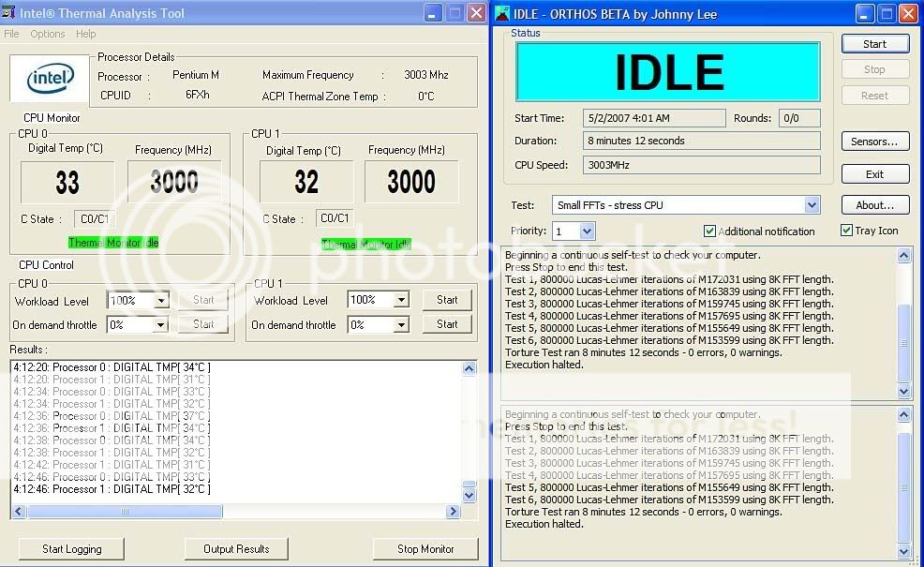Click the Output Results button
The width and height of the screenshot is (924, 567).
click(235, 548)
